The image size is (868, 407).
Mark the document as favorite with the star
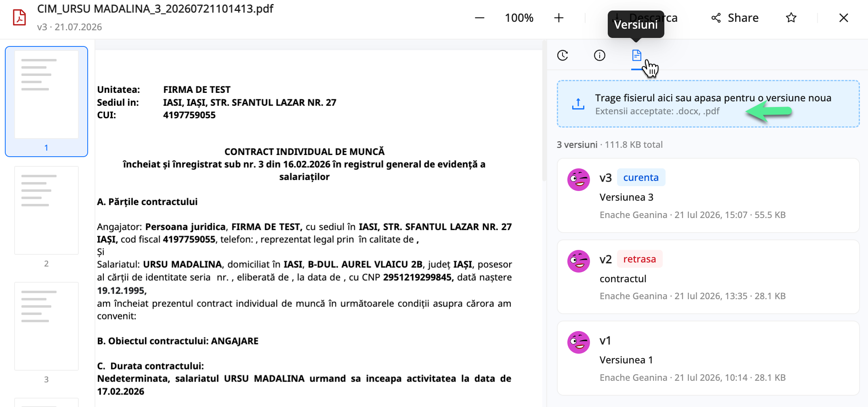791,18
